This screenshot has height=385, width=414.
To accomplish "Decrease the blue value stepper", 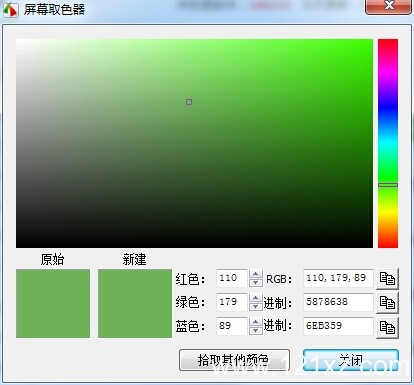I will pyautogui.click(x=256, y=330).
